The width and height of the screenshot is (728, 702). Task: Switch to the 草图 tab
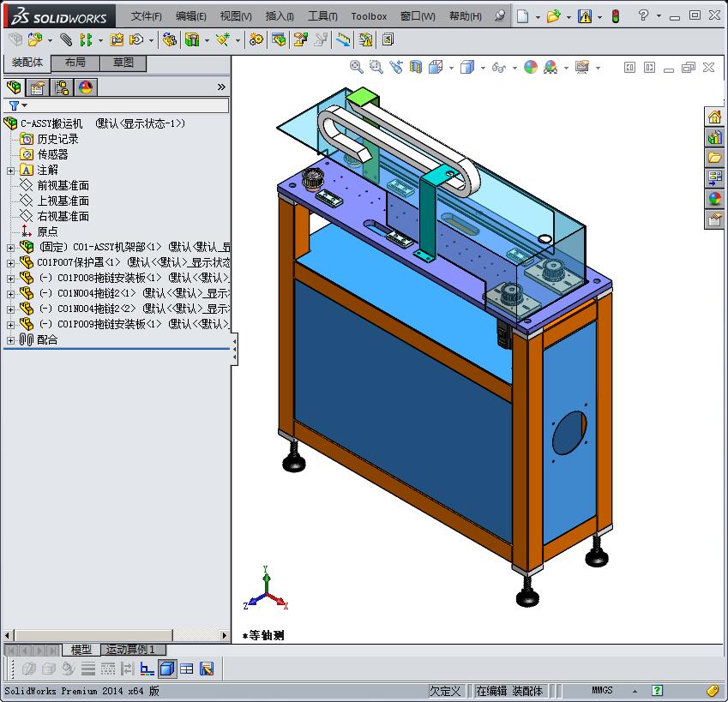tap(123, 63)
